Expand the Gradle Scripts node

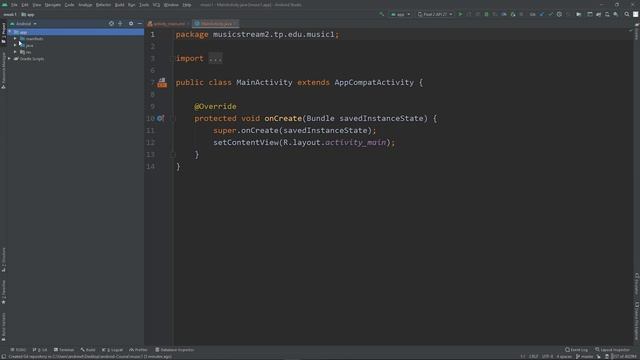[10, 59]
